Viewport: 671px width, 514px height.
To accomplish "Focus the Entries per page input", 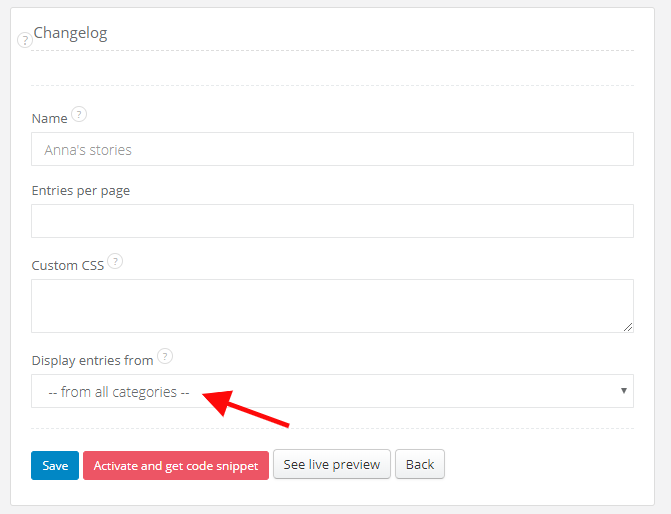I will (x=332, y=221).
